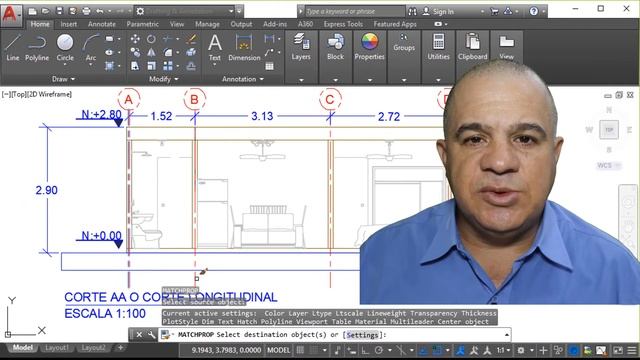
Task: Open the Annotate ribbon tab
Action: pos(102,24)
